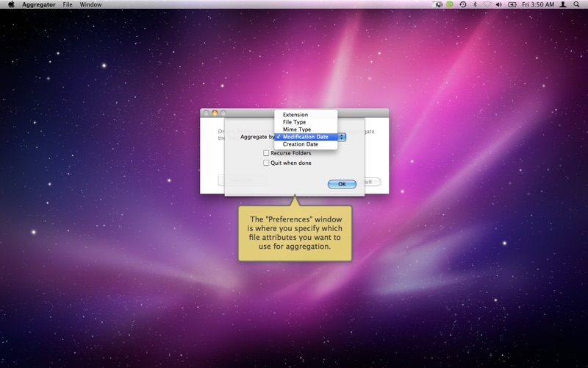Open the Wi-Fi status icon

pos(487,4)
